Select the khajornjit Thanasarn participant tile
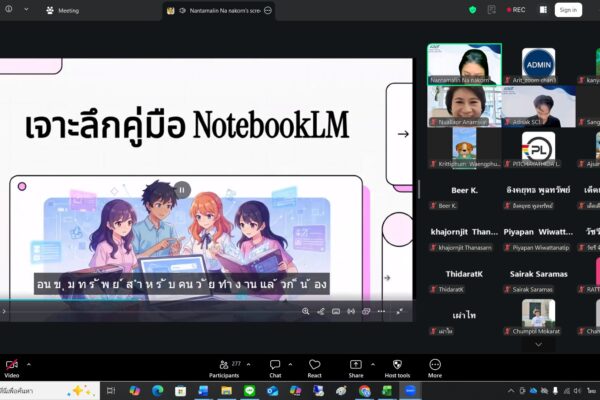Viewport: 600px width, 400px height. click(464, 232)
